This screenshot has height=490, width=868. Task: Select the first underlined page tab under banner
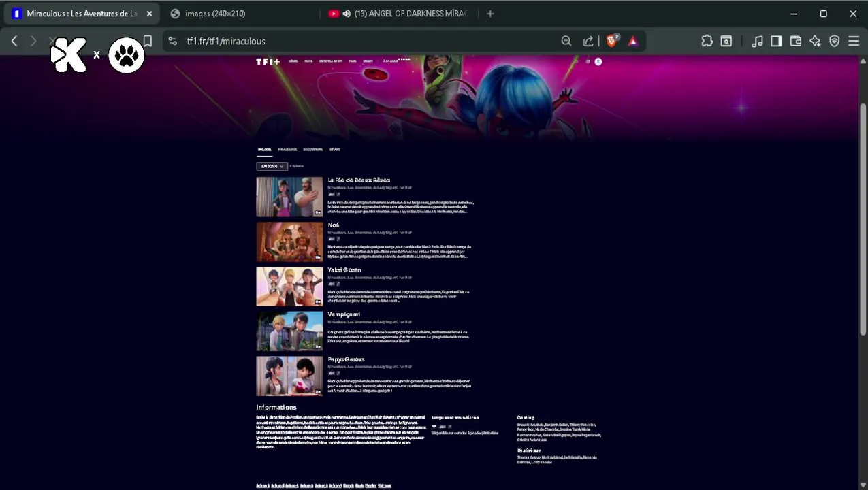tap(264, 150)
